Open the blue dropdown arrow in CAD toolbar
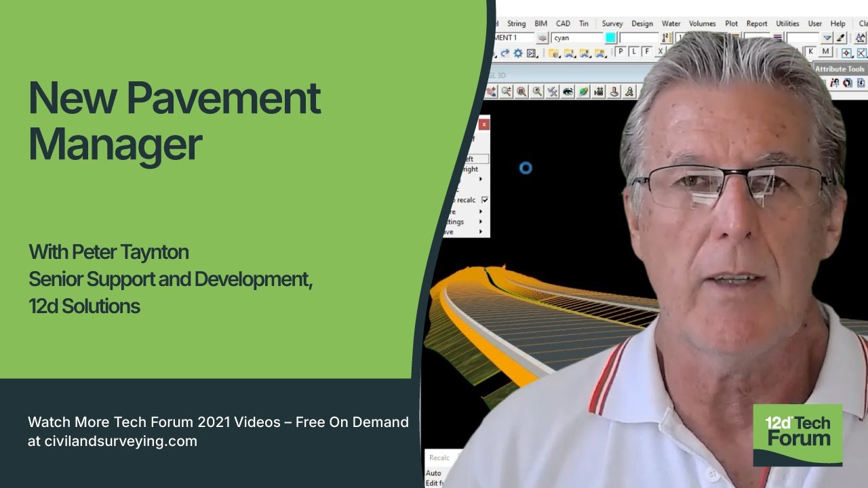The image size is (868, 488). [x=827, y=38]
